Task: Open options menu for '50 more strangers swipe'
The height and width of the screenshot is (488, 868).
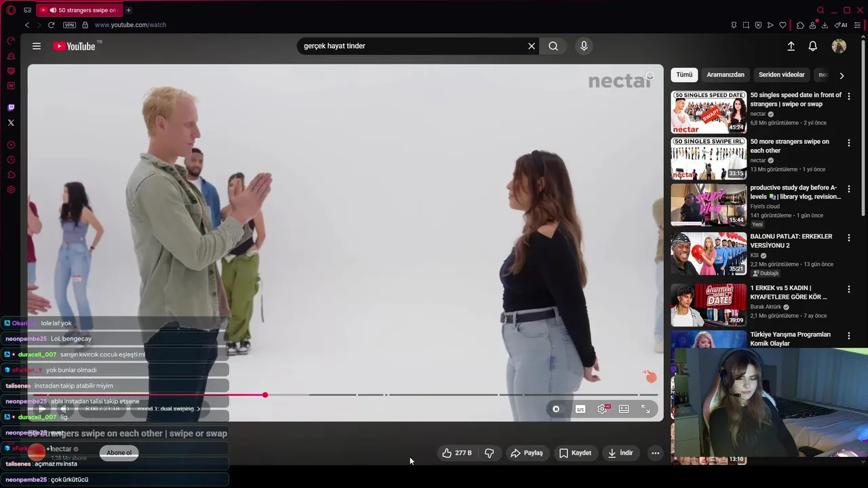Action: tap(848, 143)
